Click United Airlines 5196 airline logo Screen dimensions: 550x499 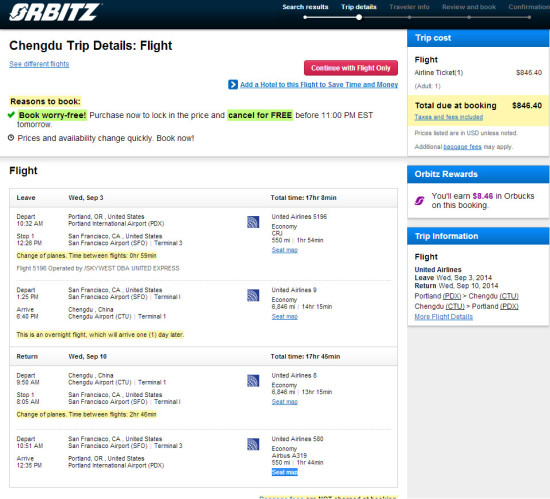(x=253, y=222)
